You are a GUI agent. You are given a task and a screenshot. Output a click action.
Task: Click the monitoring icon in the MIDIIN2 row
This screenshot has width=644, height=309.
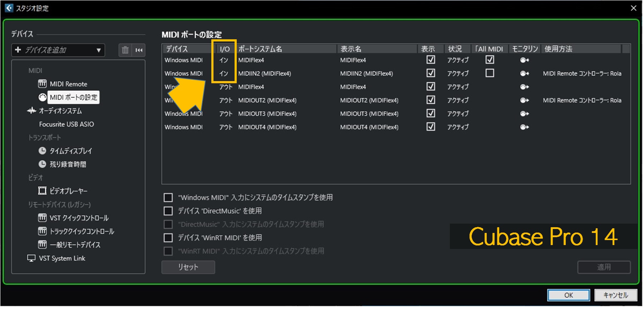[x=525, y=73]
